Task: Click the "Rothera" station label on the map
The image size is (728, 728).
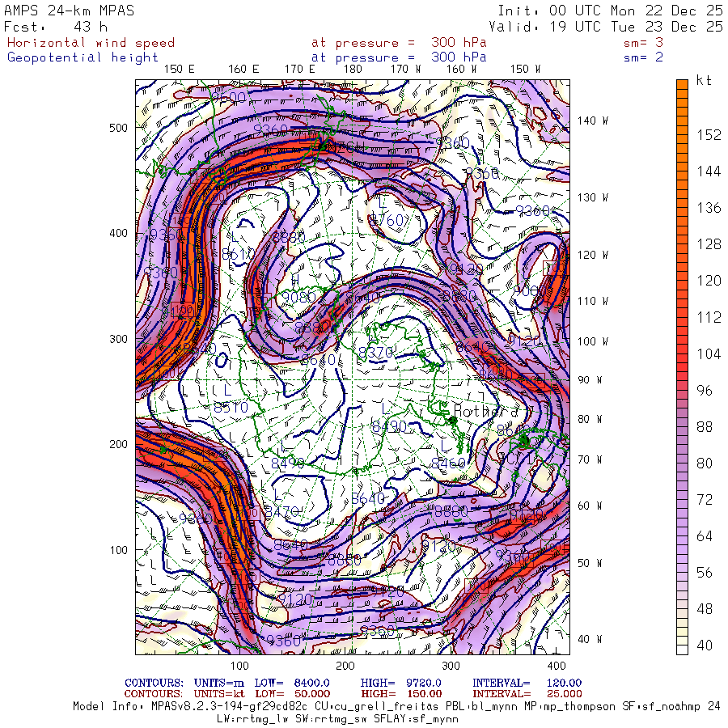Action: tap(485, 411)
